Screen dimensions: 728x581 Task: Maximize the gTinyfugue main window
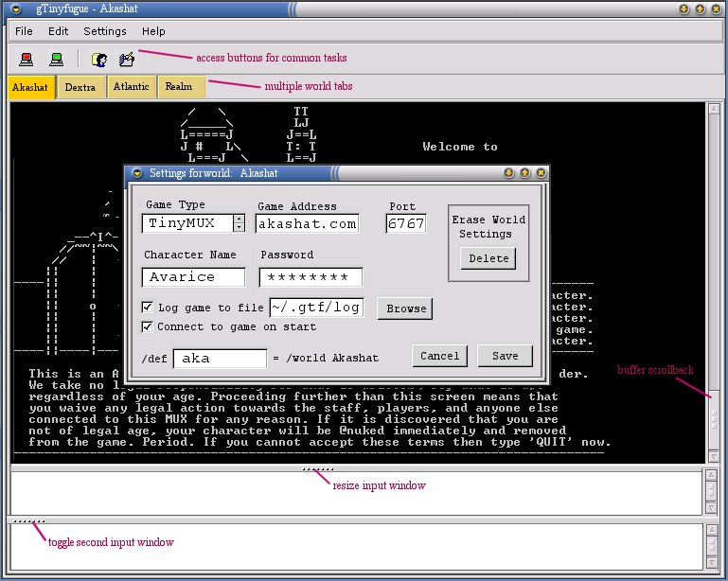pyautogui.click(x=701, y=9)
